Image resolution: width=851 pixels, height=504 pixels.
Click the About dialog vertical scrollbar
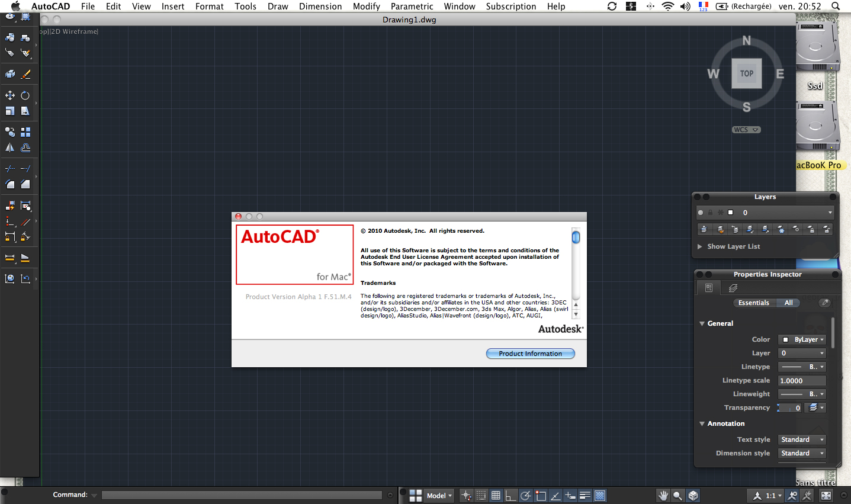coord(576,273)
